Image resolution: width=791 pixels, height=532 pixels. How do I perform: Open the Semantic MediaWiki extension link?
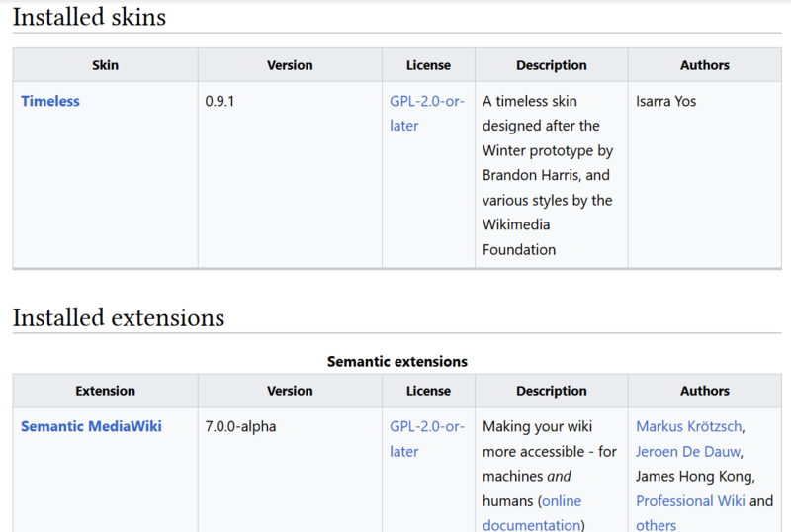point(91,426)
